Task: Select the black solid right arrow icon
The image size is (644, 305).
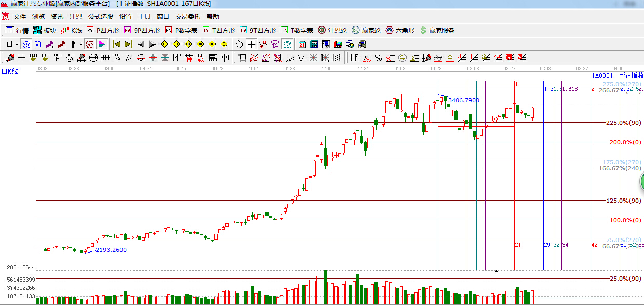Action: (x=153, y=44)
